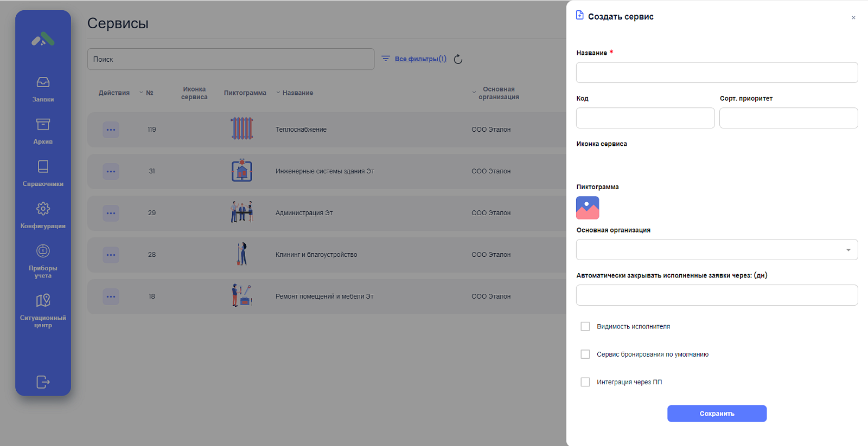The height and width of the screenshot is (446, 868).
Task: Sort table by Название column
Action: pyautogui.click(x=295, y=93)
